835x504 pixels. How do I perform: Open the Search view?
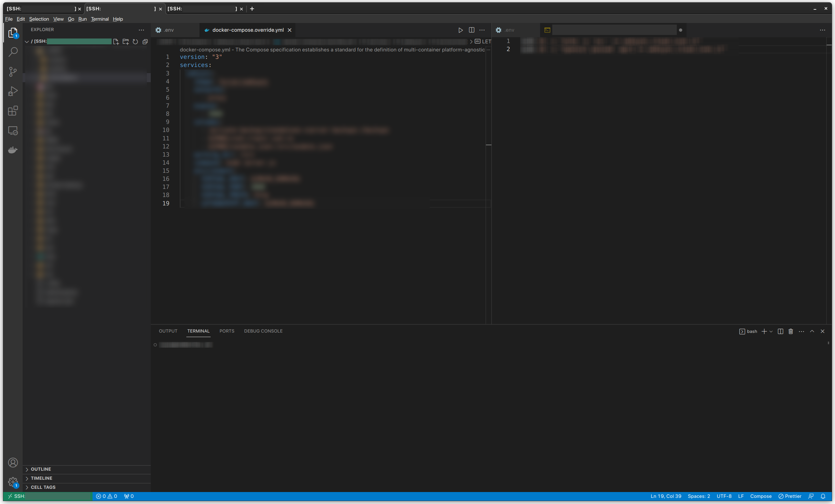click(x=13, y=52)
